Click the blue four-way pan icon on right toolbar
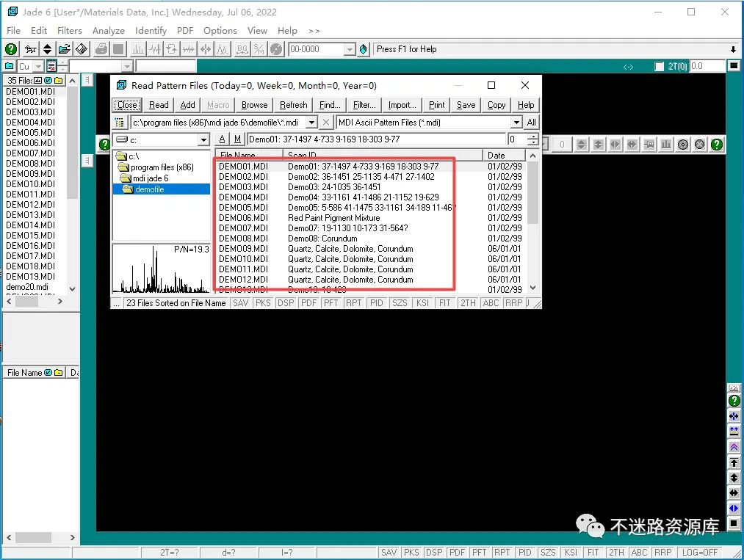The width and height of the screenshot is (744, 560). point(734,416)
